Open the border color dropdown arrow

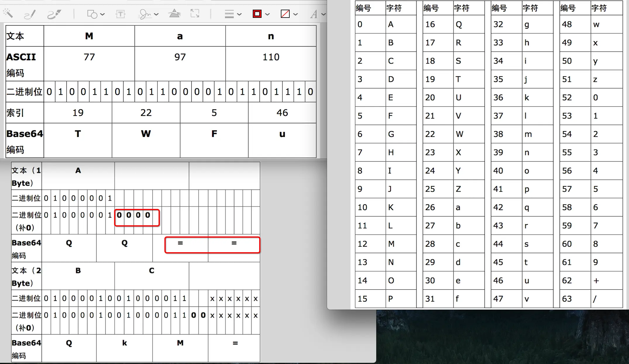click(267, 14)
